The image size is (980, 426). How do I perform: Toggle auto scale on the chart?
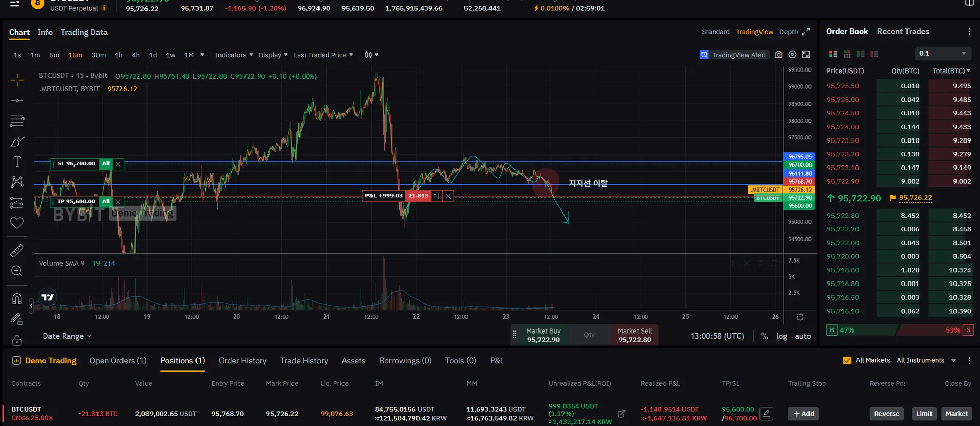click(803, 336)
